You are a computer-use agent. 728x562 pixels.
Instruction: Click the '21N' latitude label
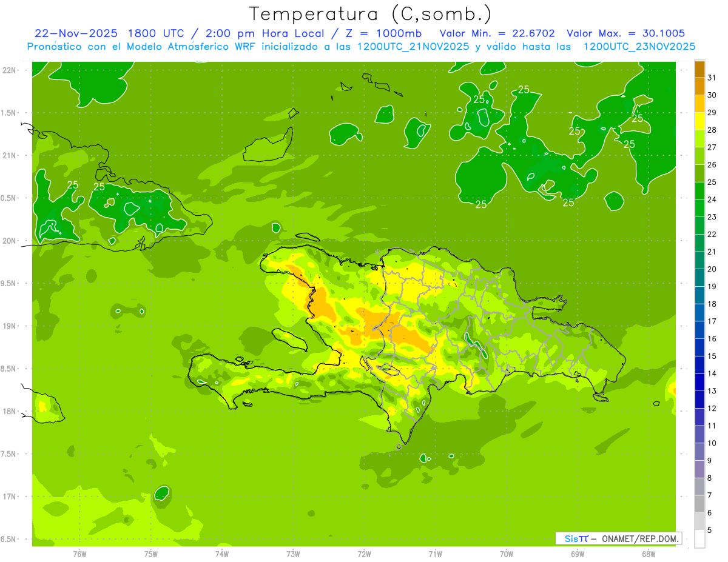point(10,155)
